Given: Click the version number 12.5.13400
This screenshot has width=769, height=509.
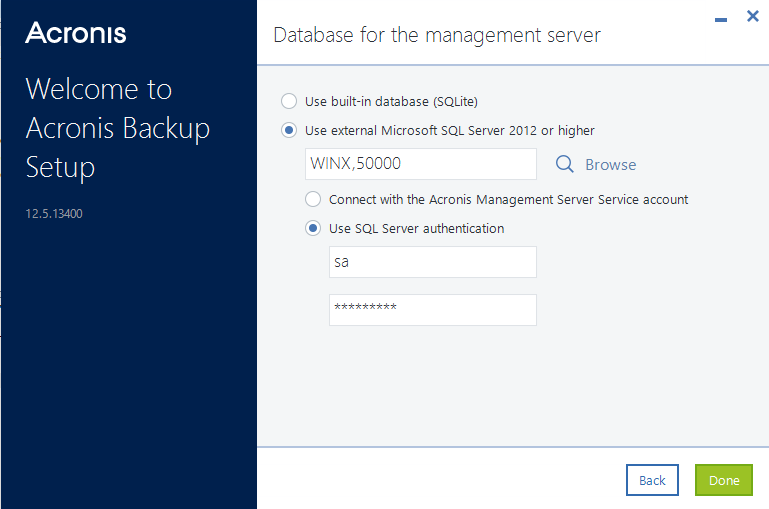Looking at the screenshot, I should pos(54,214).
